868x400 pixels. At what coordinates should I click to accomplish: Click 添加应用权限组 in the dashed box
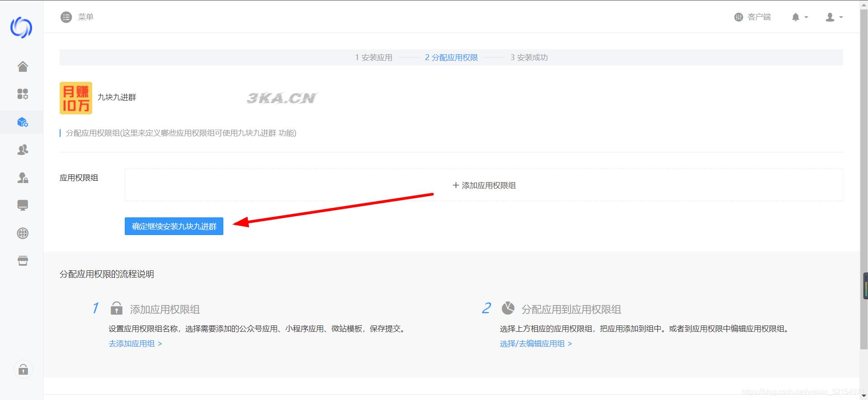coord(484,185)
